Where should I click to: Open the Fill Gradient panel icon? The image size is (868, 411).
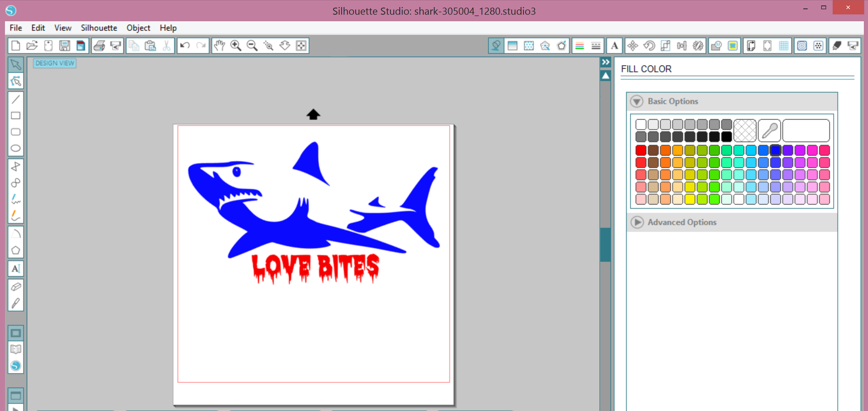coord(512,45)
